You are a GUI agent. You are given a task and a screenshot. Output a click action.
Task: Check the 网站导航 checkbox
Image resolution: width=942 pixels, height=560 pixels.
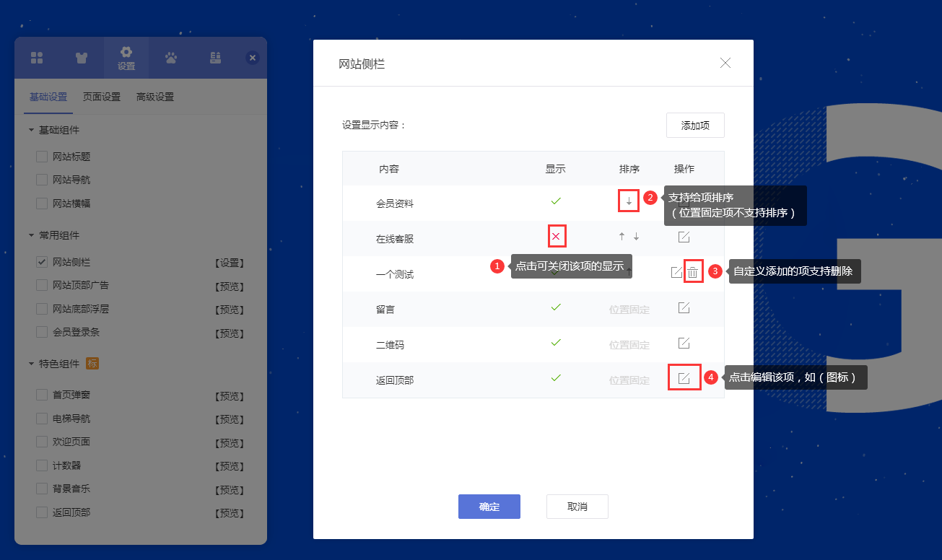(x=42, y=180)
